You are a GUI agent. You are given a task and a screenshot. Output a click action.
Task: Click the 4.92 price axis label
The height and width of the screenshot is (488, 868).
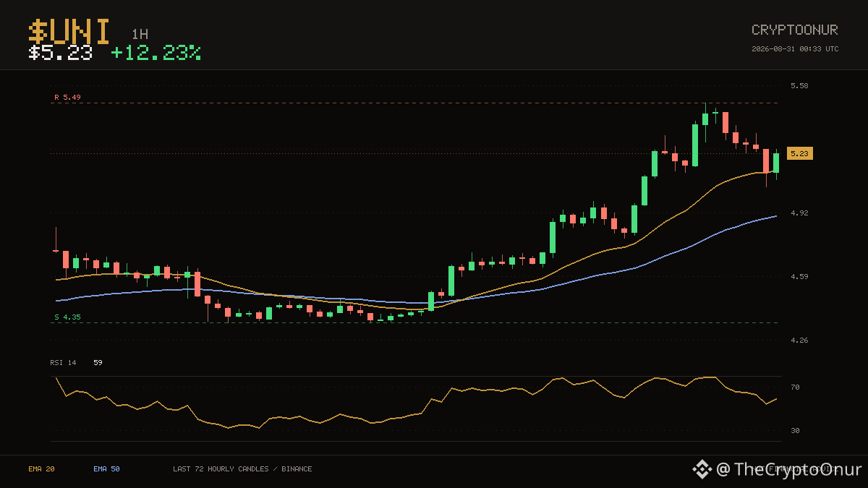pyautogui.click(x=799, y=213)
